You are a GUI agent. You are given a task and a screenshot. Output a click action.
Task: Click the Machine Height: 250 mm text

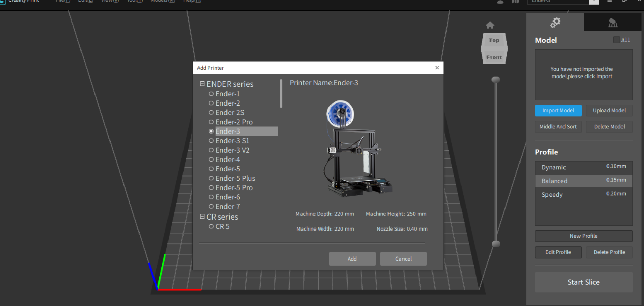click(396, 214)
